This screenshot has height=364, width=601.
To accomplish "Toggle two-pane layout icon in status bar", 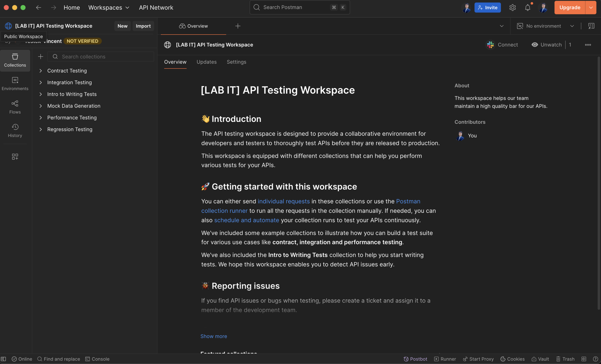I will click(x=584, y=359).
